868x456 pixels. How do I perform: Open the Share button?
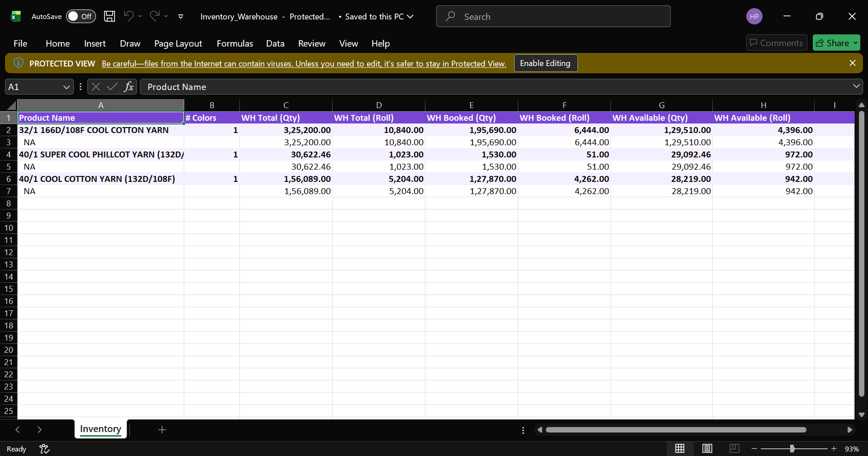pyautogui.click(x=835, y=43)
